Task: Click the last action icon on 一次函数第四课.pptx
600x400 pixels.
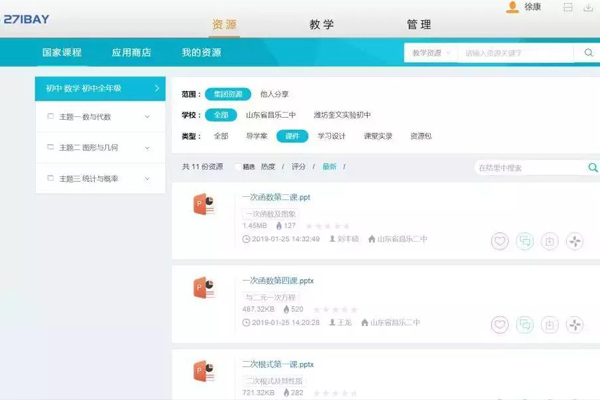Action: coord(574,324)
